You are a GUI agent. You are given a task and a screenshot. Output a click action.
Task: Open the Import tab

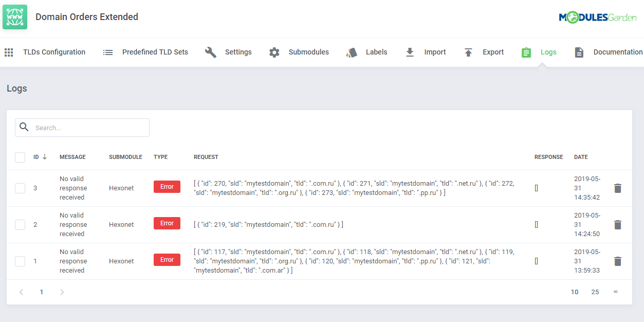coord(435,52)
